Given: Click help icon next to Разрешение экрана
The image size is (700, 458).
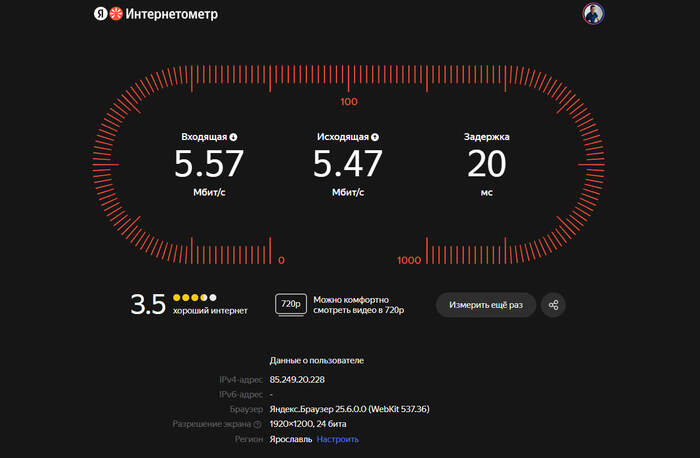Looking at the screenshot, I should click(x=257, y=424).
